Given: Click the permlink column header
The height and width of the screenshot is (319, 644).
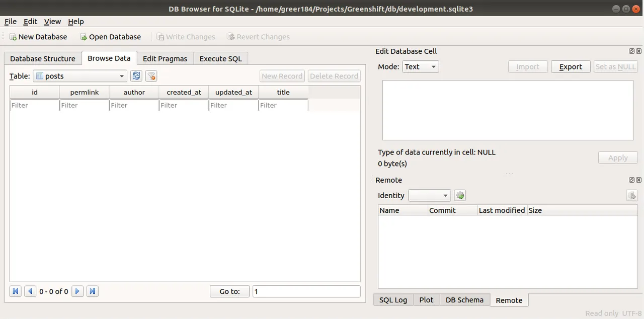Looking at the screenshot, I should click(x=85, y=92).
